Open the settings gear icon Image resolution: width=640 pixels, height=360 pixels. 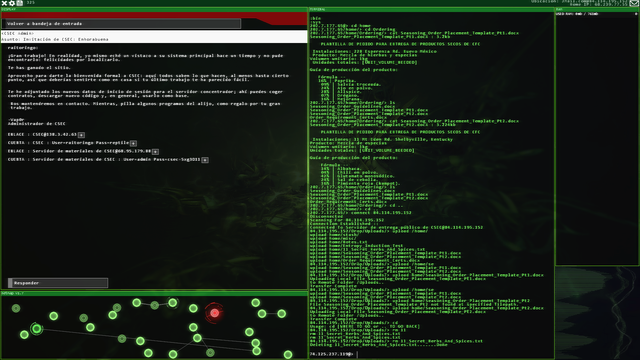pyautogui.click(x=12, y=3)
